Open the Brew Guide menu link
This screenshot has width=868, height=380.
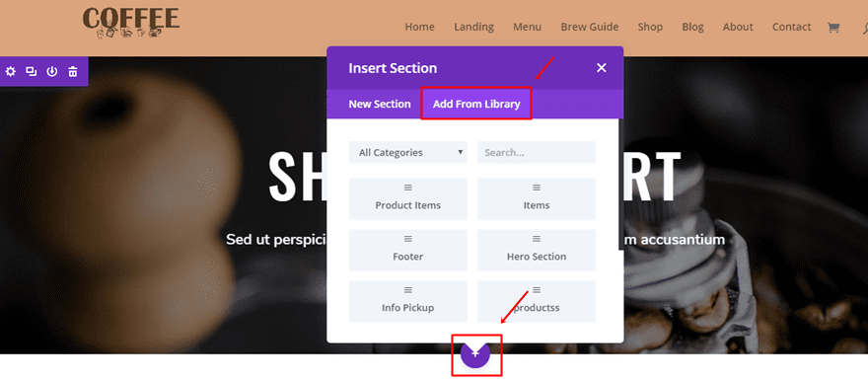(x=590, y=27)
